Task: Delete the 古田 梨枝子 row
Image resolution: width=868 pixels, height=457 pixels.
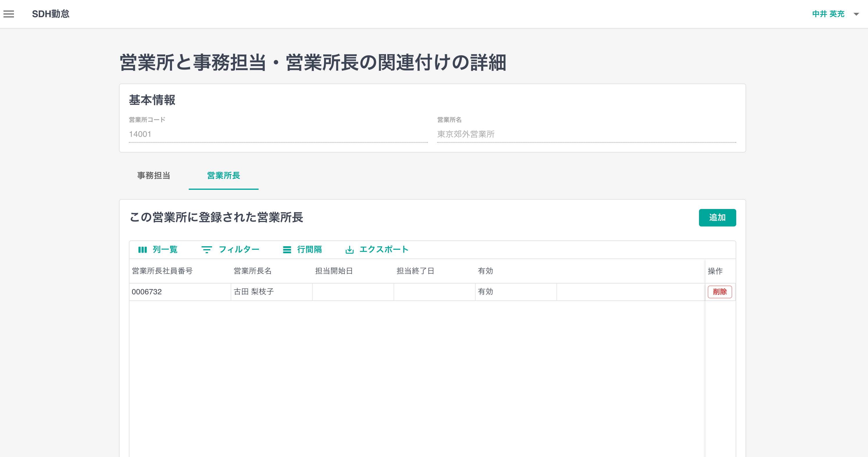Action: tap(719, 292)
